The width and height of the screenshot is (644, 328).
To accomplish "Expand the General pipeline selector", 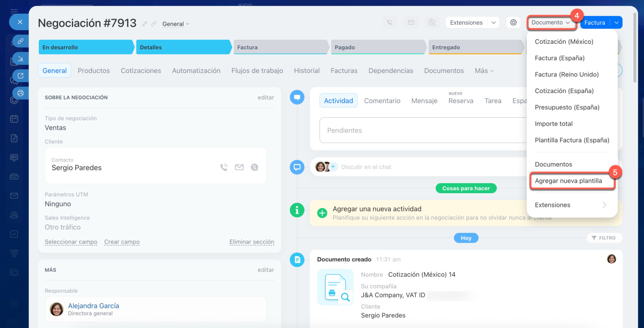I will (x=176, y=24).
